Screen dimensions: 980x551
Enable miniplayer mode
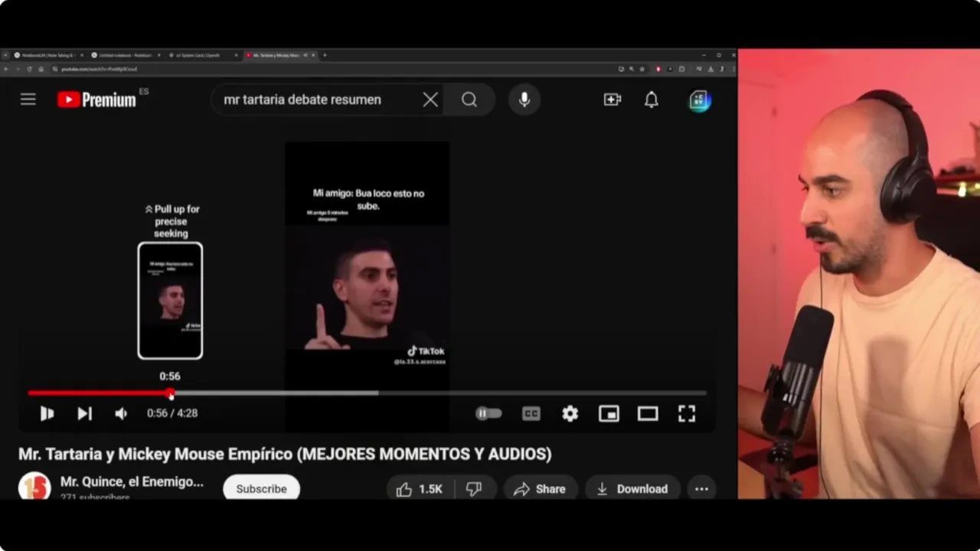(x=609, y=413)
